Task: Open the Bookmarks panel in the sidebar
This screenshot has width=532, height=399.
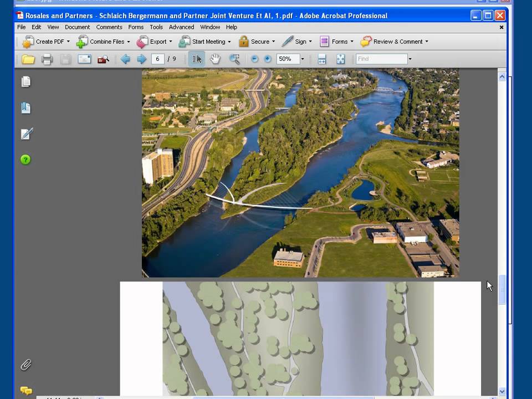Action: click(x=26, y=108)
